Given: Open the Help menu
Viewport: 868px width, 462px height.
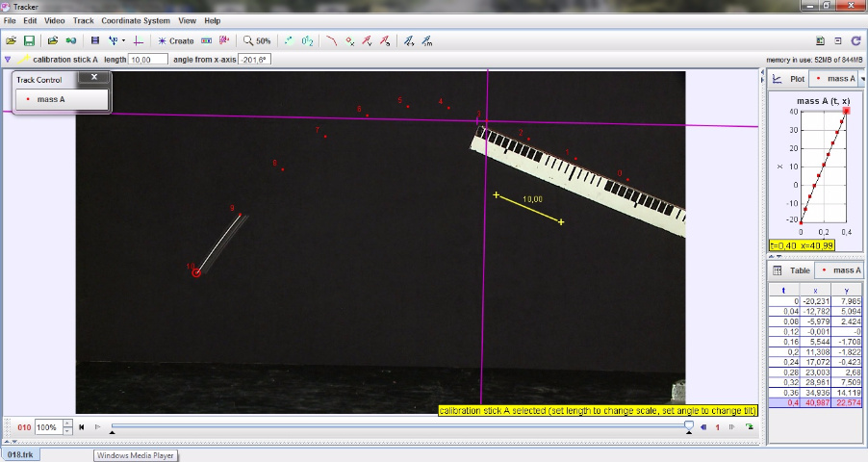Looking at the screenshot, I should tap(212, 20).
